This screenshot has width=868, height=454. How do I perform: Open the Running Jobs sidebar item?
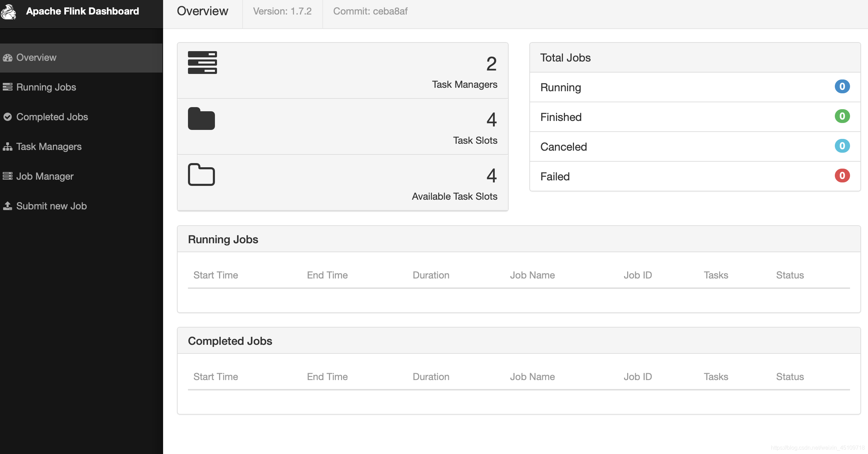point(81,87)
